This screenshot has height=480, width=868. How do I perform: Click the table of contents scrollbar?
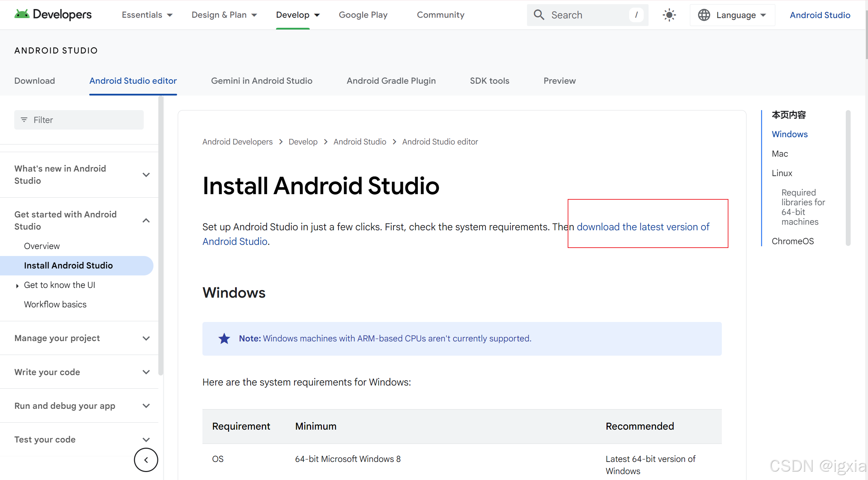848,178
